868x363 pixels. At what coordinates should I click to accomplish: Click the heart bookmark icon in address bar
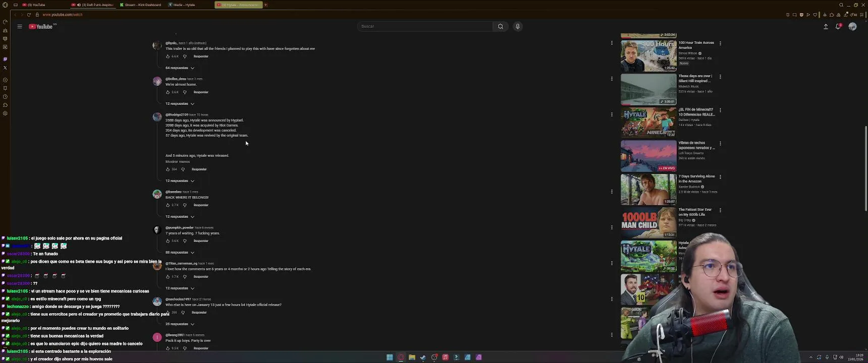pos(815,15)
